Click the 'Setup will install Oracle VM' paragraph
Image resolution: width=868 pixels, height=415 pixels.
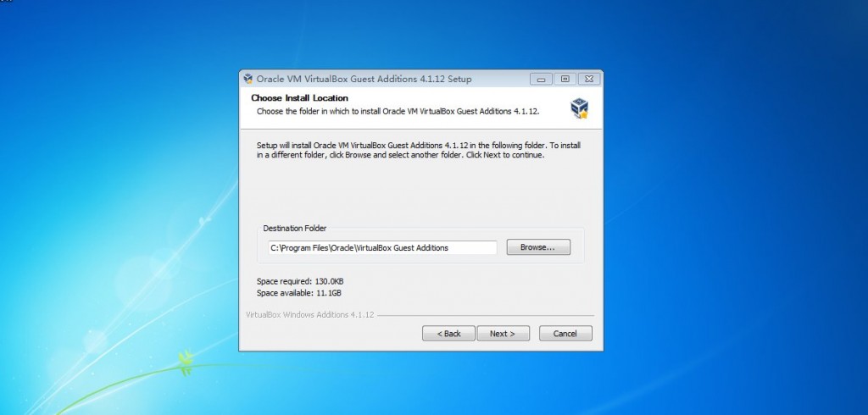click(419, 150)
